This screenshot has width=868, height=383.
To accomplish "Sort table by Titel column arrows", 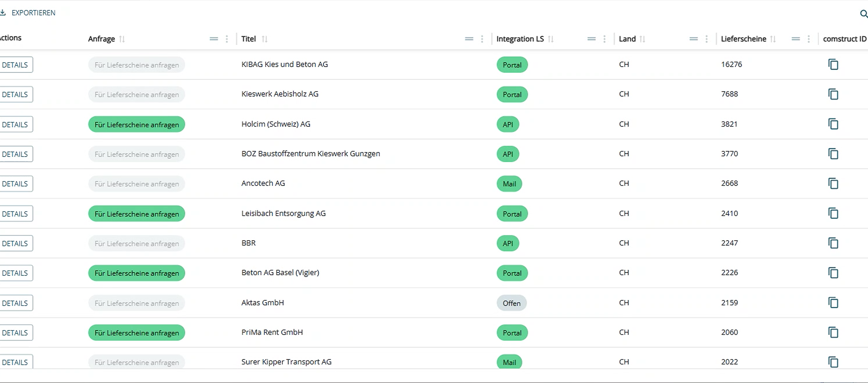I will click(x=264, y=39).
